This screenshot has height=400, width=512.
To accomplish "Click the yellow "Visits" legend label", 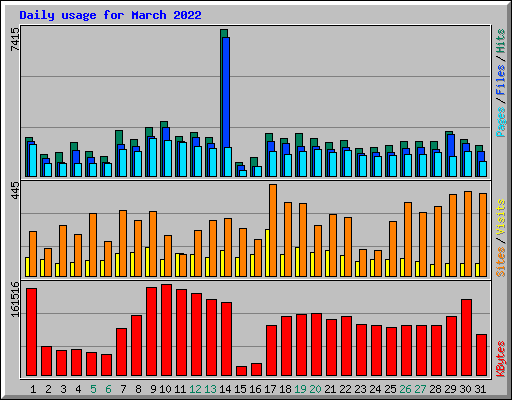I will point(501,218).
